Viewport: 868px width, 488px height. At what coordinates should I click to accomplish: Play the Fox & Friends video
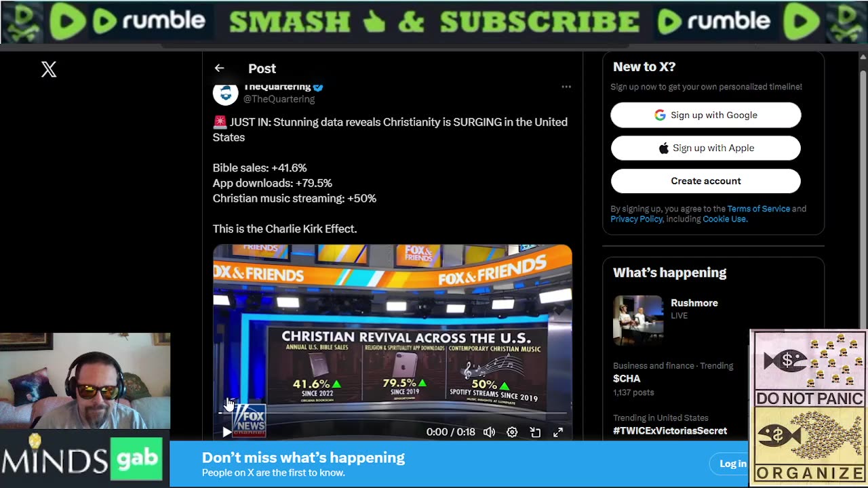(x=226, y=432)
